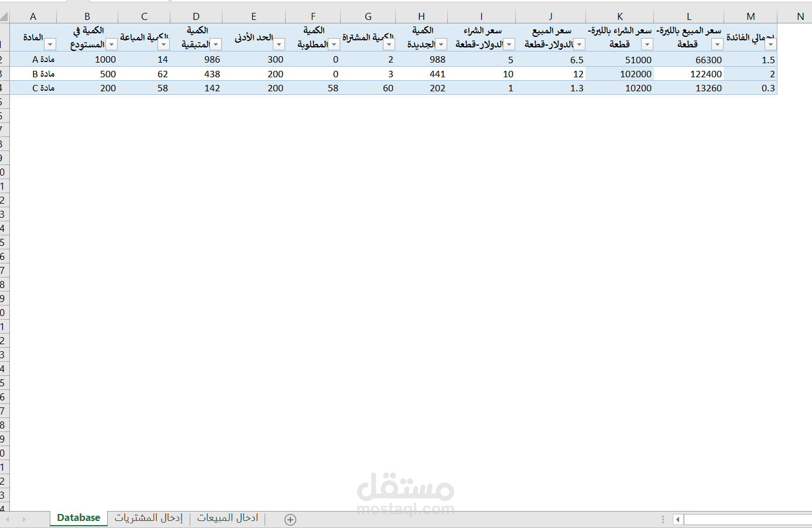The image size is (812, 528).
Task: Select warehouse quantity cell 1000
Action: [87, 59]
